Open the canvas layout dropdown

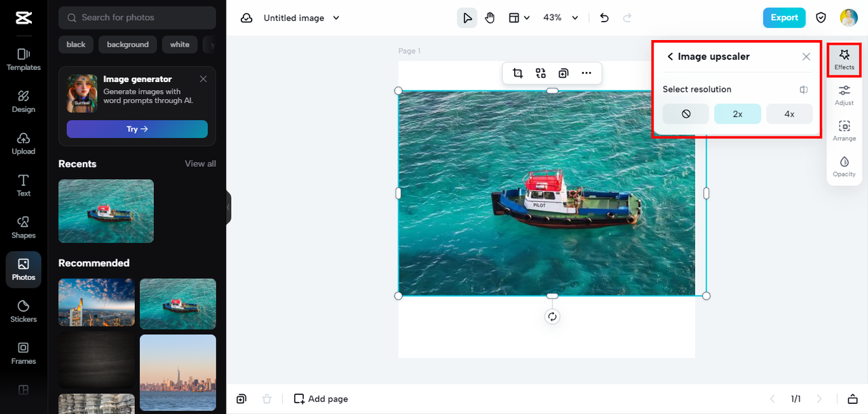pos(519,18)
